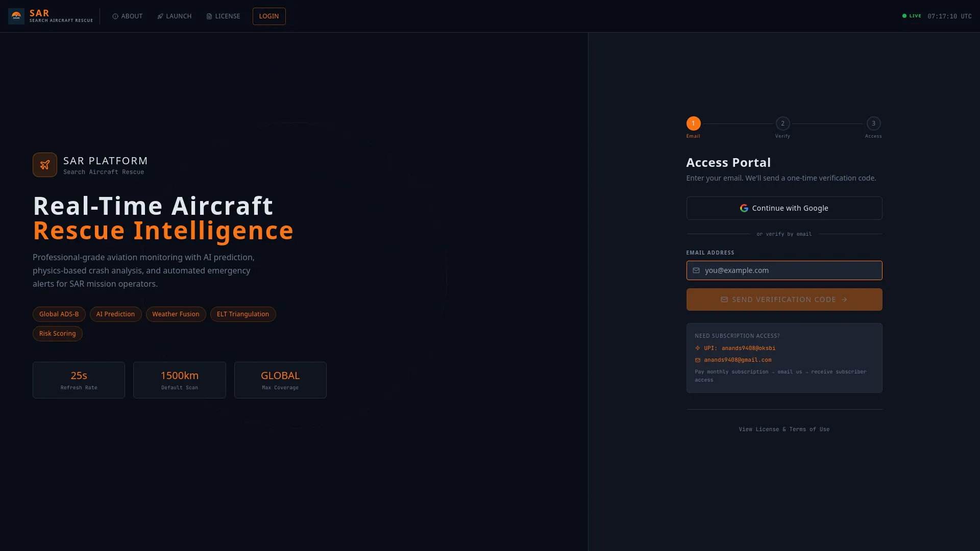Select step 3 Access circle
Image resolution: width=980 pixels, height=551 pixels.
click(x=873, y=123)
